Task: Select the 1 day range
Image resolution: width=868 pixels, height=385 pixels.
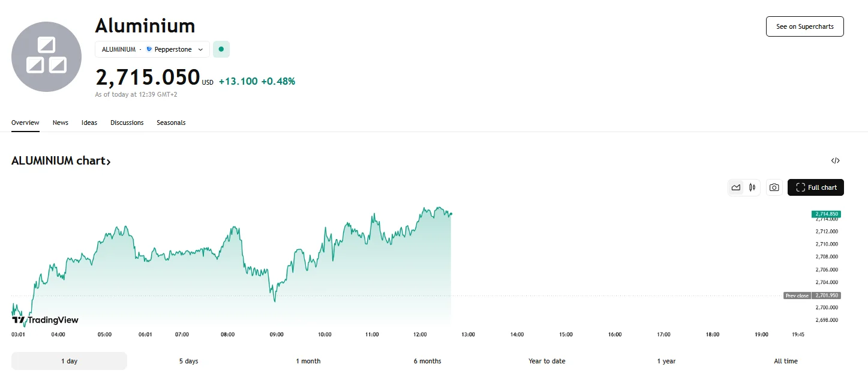Action: [x=69, y=361]
